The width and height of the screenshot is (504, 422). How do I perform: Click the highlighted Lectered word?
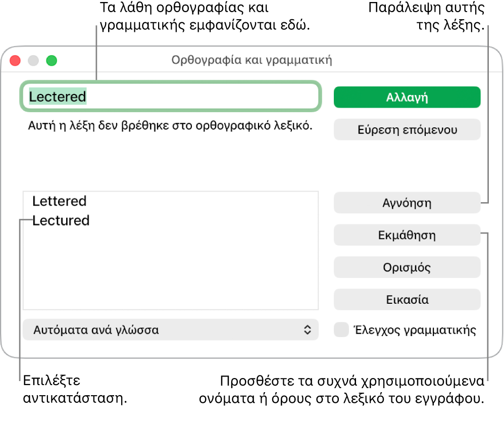(58, 97)
